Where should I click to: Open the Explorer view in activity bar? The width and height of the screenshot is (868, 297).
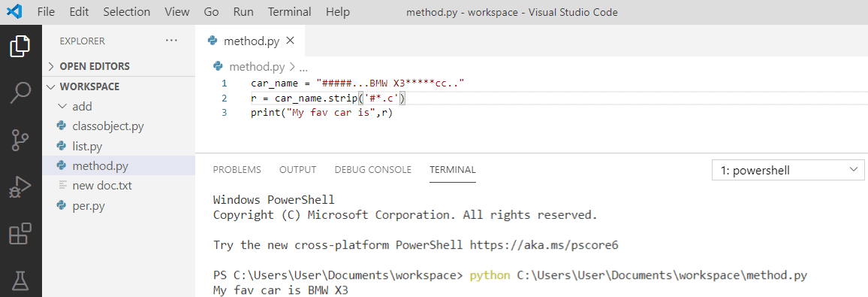(20, 45)
